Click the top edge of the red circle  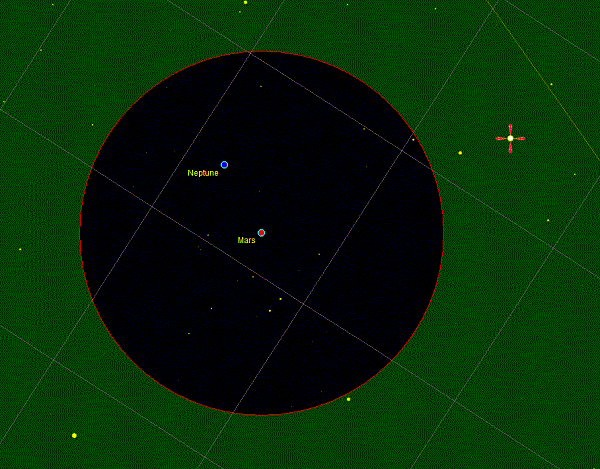pyautogui.click(x=261, y=52)
